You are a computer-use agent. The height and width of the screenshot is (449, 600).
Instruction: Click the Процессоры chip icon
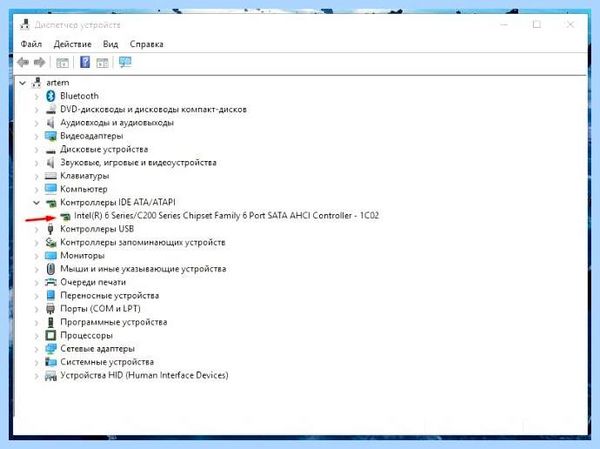[51, 335]
